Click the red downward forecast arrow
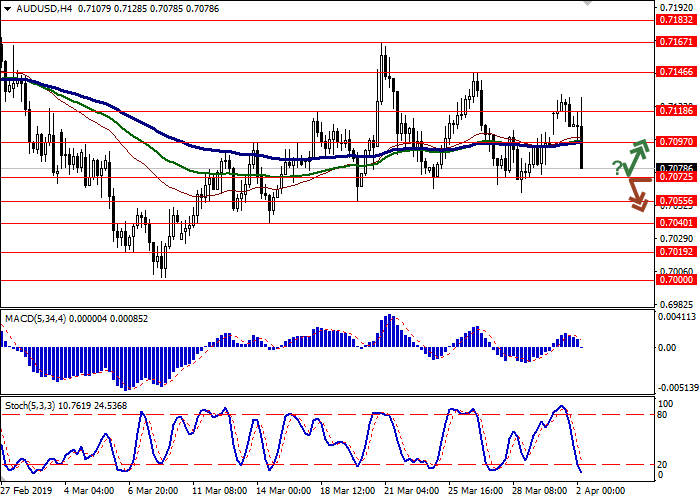Viewport: 700px width, 500px height. tap(636, 195)
